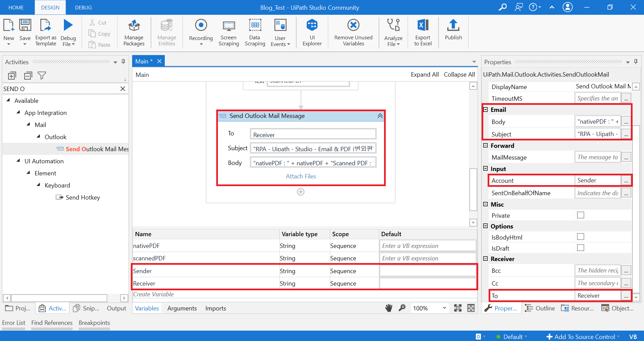Close the Main tab

click(159, 61)
